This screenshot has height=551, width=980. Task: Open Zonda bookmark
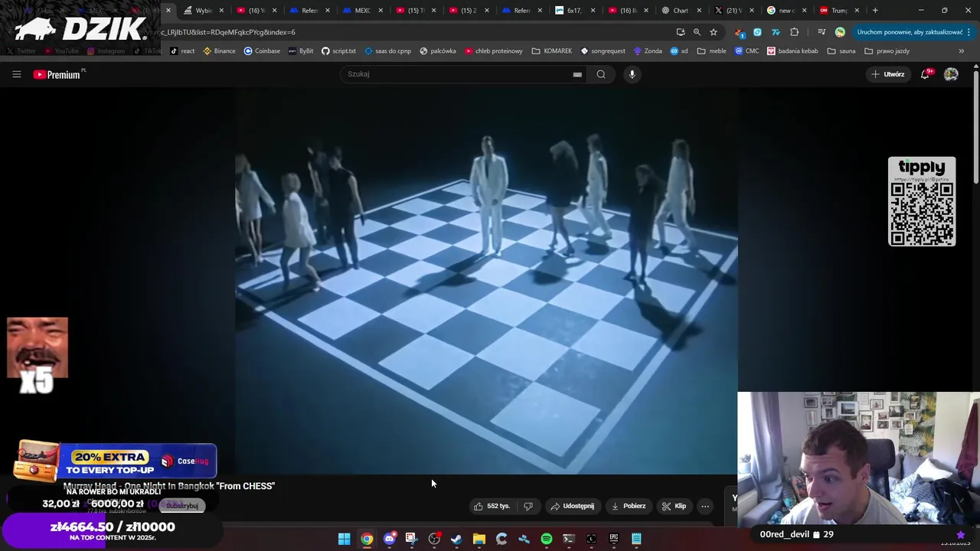648,51
